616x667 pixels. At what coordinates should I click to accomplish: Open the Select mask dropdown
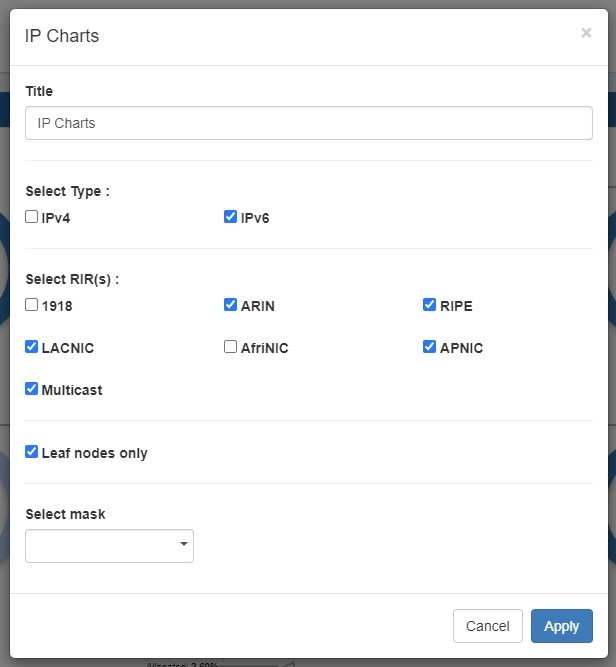click(108, 546)
